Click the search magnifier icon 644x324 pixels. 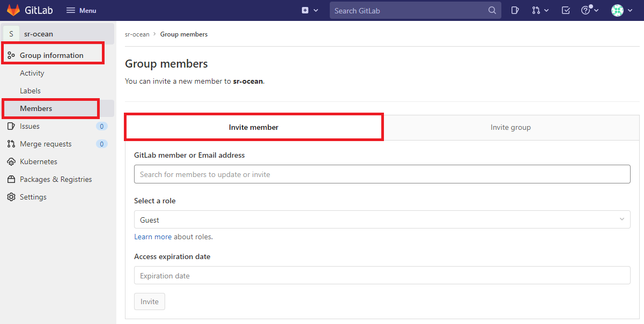(492, 10)
